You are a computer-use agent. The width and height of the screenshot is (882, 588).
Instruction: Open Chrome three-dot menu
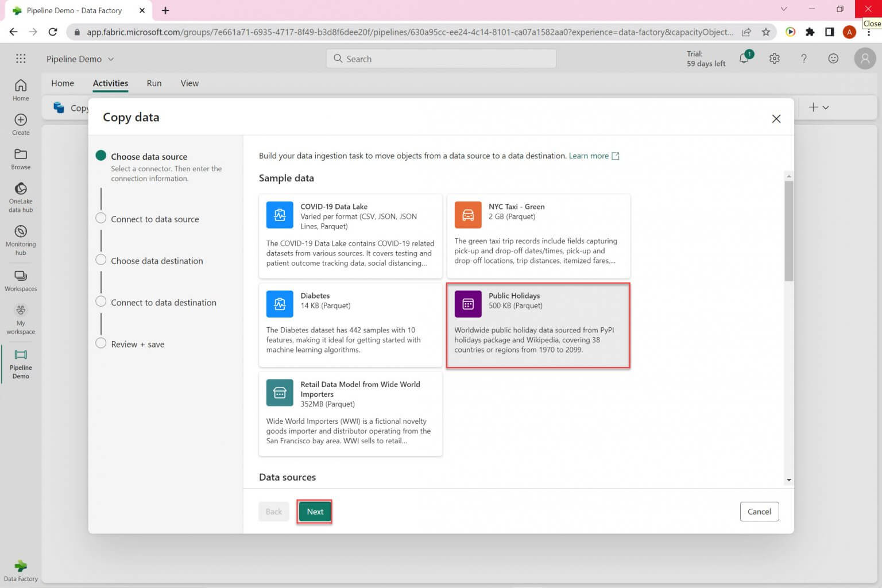point(869,33)
